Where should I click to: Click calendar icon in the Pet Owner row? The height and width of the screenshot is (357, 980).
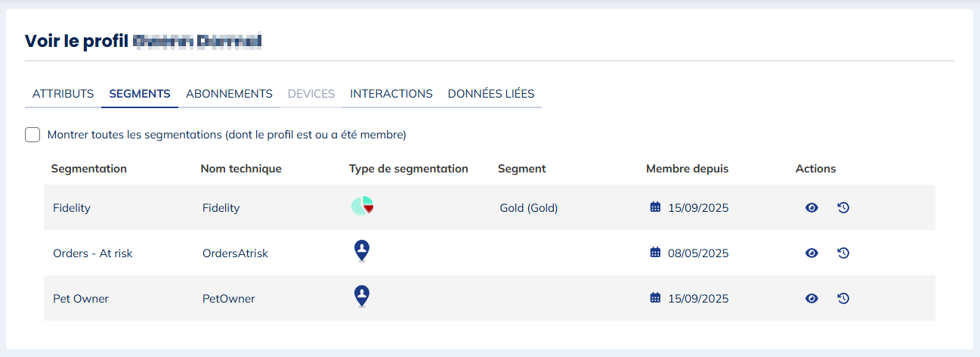[x=655, y=298]
